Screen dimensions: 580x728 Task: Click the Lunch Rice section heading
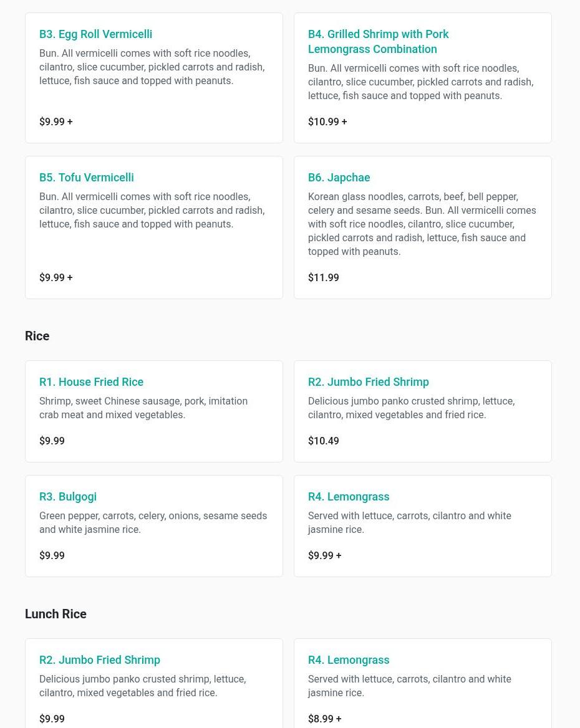[x=56, y=615]
